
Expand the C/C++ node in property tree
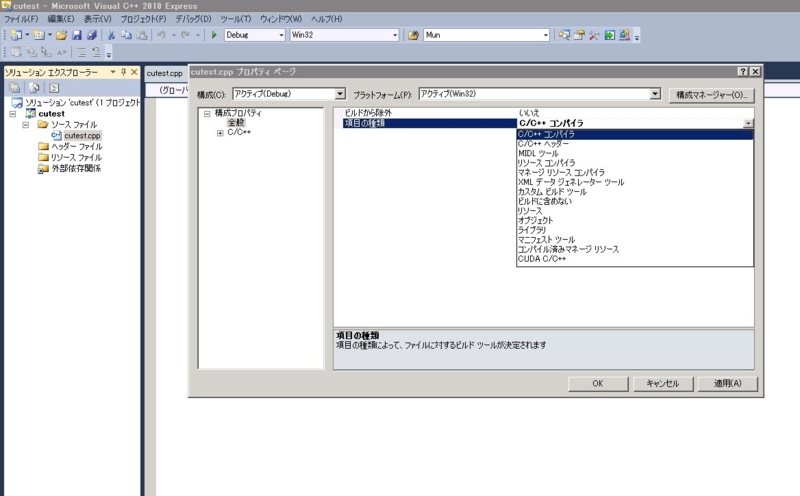tap(220, 133)
